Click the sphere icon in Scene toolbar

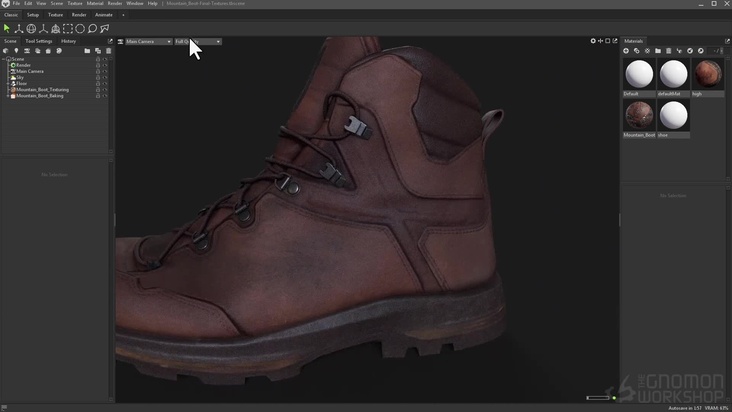[59, 51]
